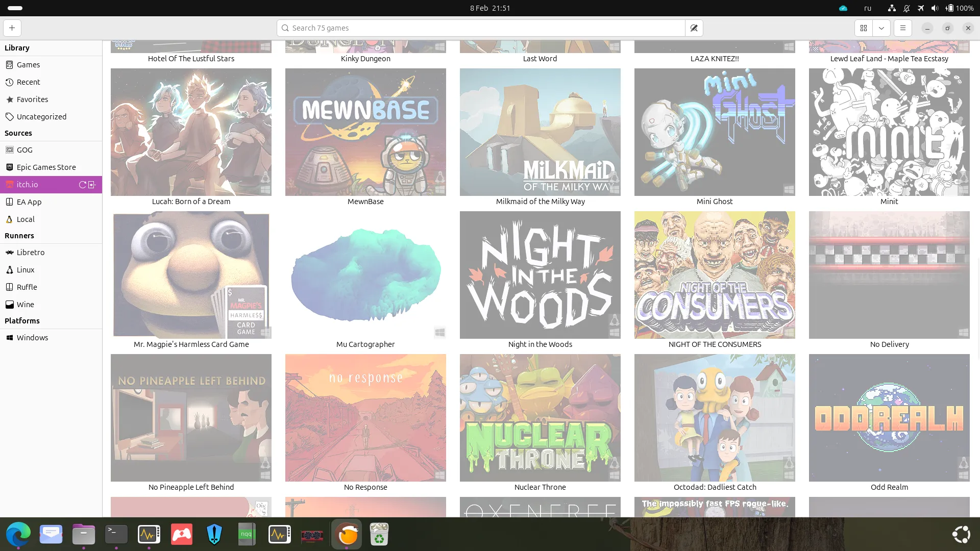Click the add game plus button
980x551 pixels.
[12, 28]
